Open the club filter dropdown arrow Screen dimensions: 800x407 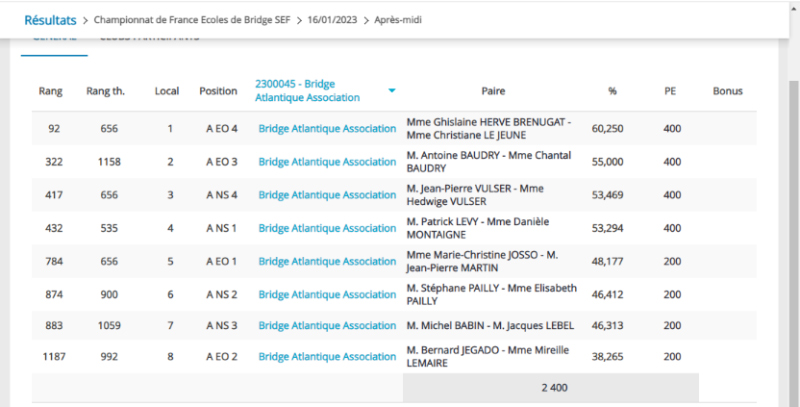point(391,91)
